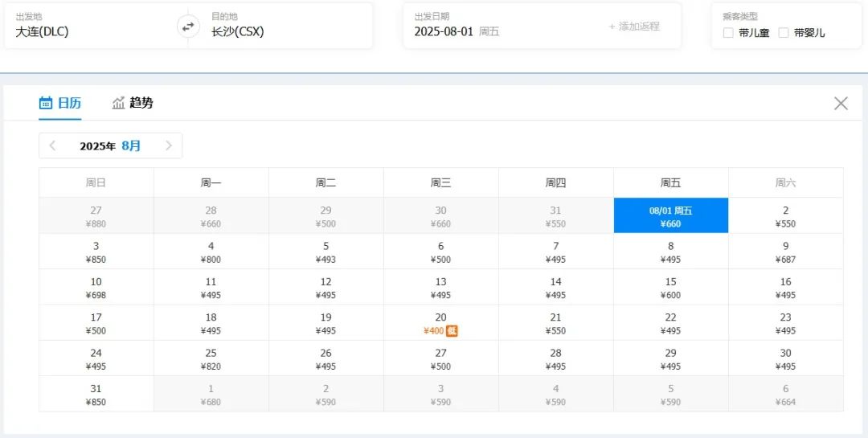Image resolution: width=868 pixels, height=438 pixels.
Task: Select August 28 priced ¥495
Action: [x=556, y=358]
